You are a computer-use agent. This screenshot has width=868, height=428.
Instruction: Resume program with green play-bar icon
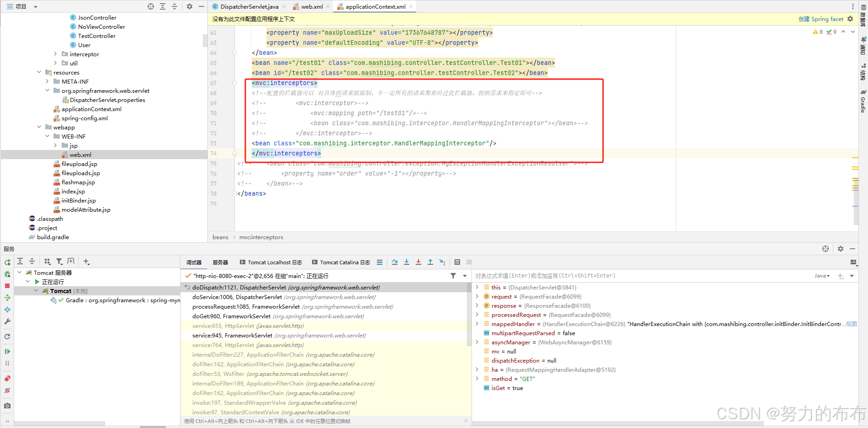[7, 351]
